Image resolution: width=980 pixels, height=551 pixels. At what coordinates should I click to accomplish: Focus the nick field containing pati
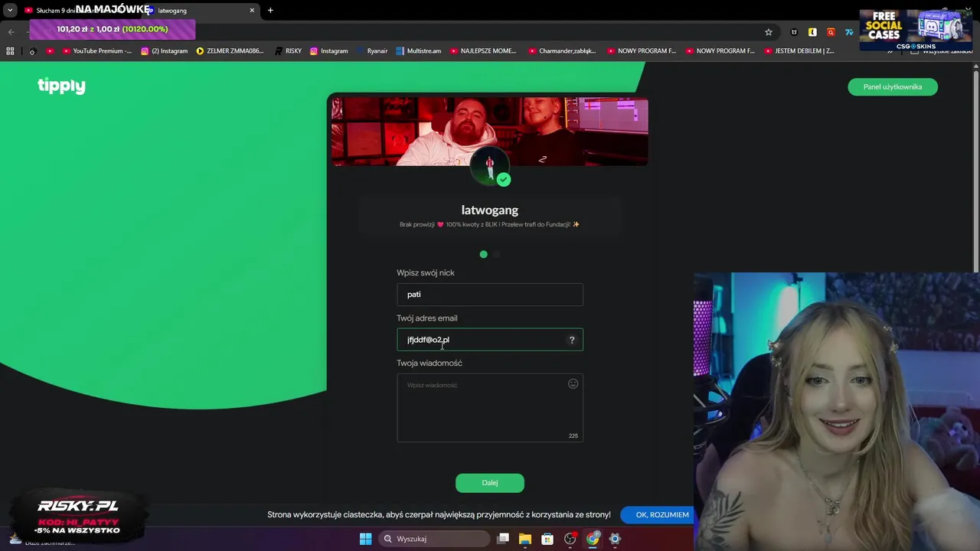pos(490,295)
